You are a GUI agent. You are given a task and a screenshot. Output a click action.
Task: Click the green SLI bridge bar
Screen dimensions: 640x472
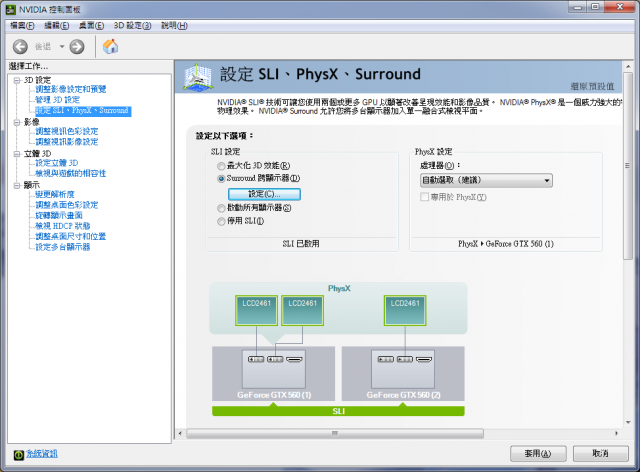point(338,411)
